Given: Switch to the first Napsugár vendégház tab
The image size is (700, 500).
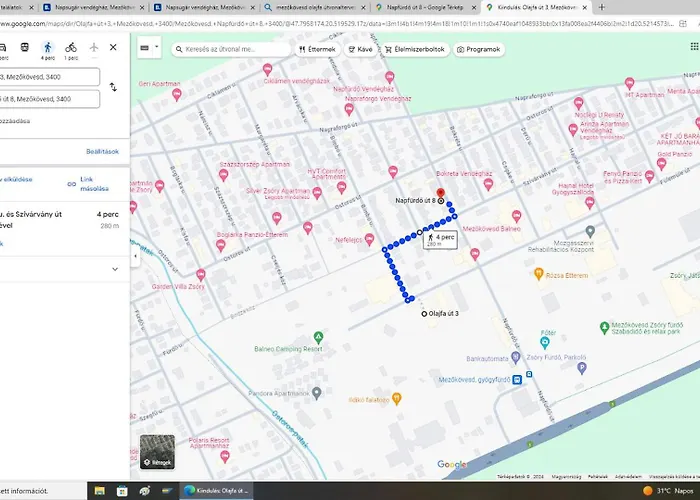Looking at the screenshot, I should point(95,7).
